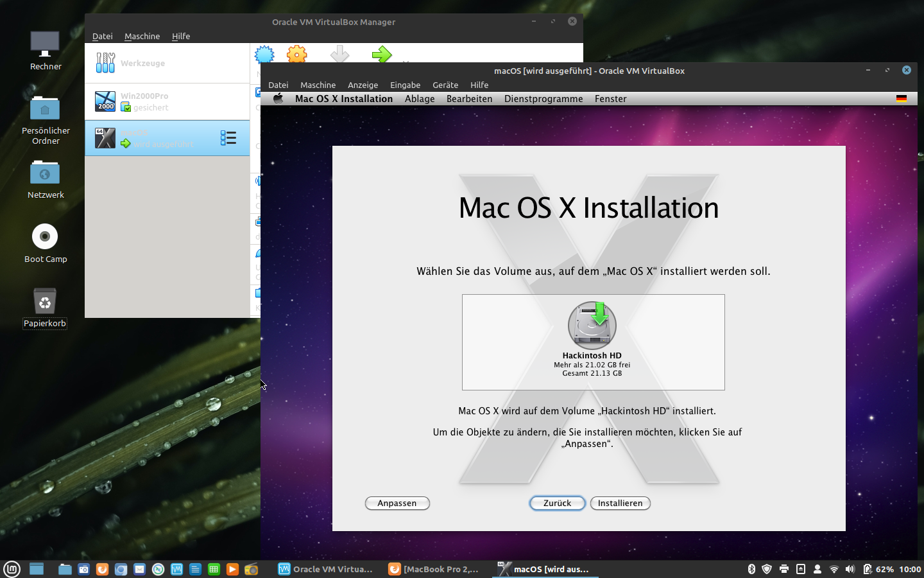924x578 pixels.
Task: Open Persönlicher Ordner desktop icon
Action: pyautogui.click(x=45, y=108)
